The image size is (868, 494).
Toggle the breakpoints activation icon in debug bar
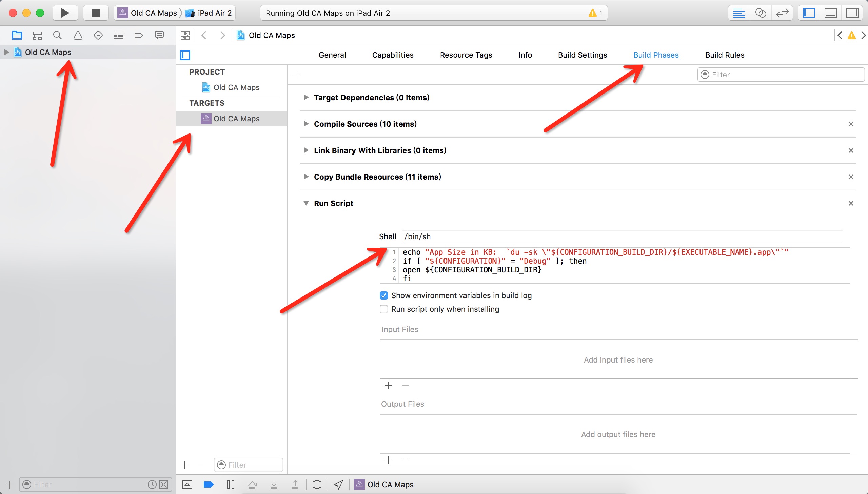point(209,484)
